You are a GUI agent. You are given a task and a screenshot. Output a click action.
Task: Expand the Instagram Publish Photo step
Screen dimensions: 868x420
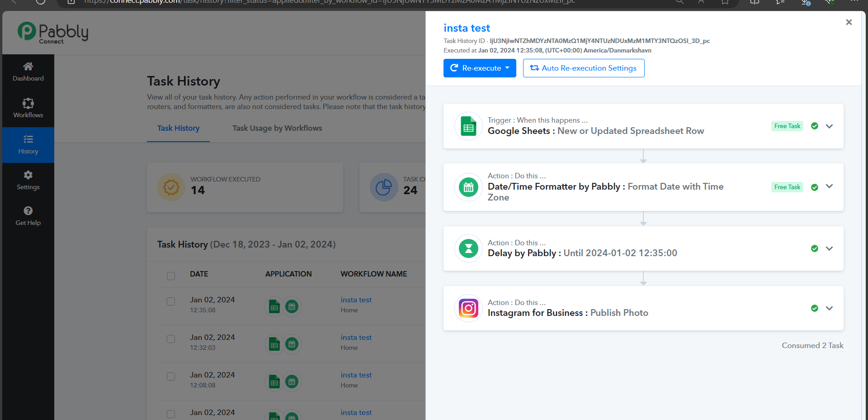[x=829, y=308]
